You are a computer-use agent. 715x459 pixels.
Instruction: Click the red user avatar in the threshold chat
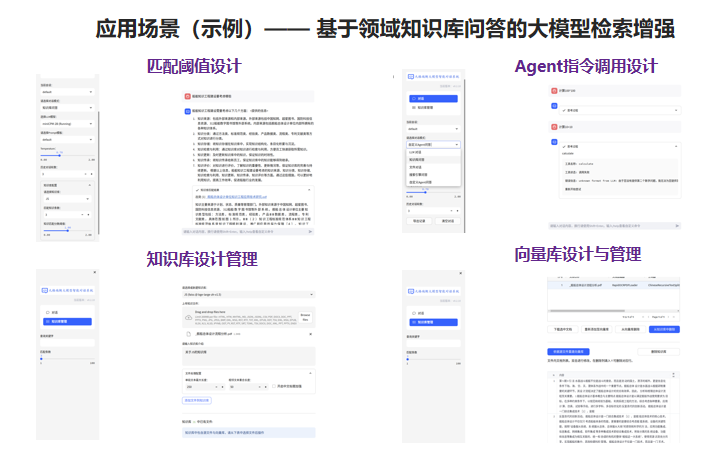pyautogui.click(x=187, y=95)
